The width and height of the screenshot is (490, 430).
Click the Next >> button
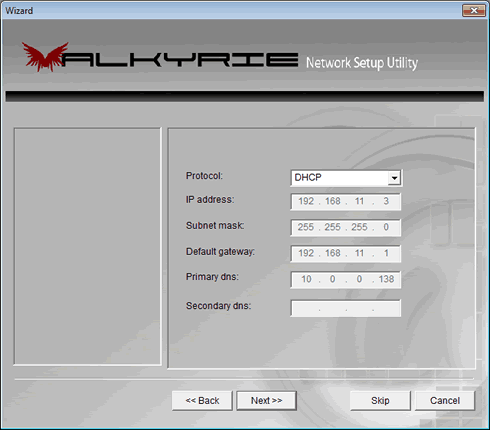pos(266,400)
